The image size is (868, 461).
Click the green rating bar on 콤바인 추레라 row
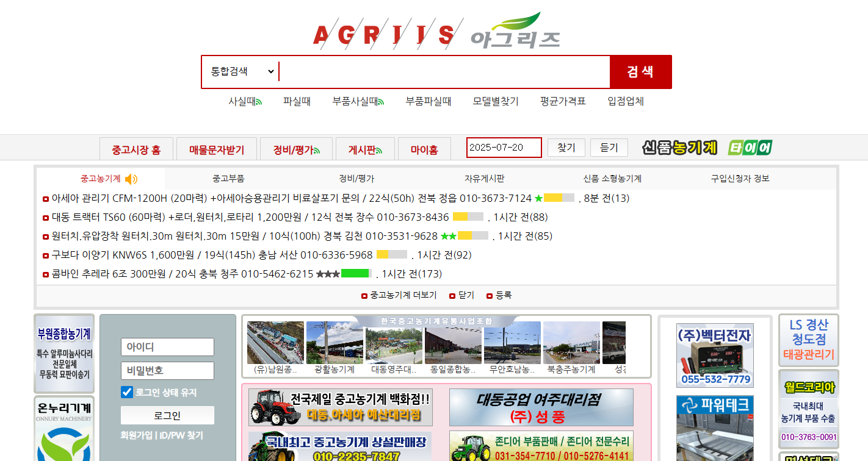(x=356, y=274)
